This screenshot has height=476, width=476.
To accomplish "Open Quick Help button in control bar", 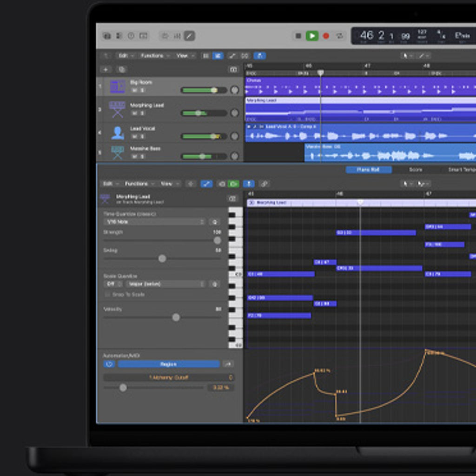I will pyautogui.click(x=131, y=36).
